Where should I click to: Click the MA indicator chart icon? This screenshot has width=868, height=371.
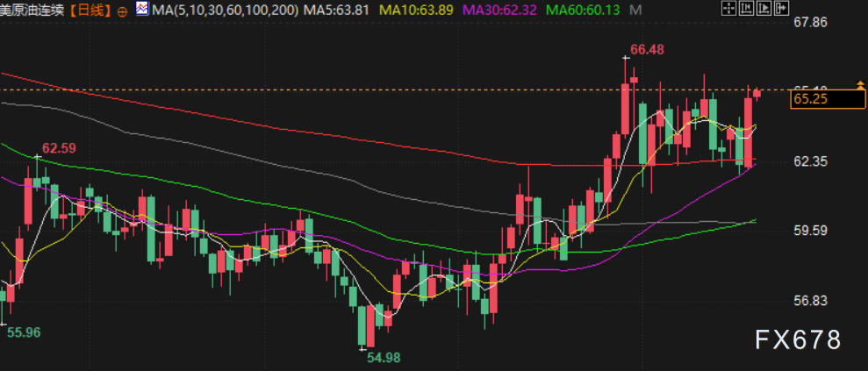[x=141, y=10]
